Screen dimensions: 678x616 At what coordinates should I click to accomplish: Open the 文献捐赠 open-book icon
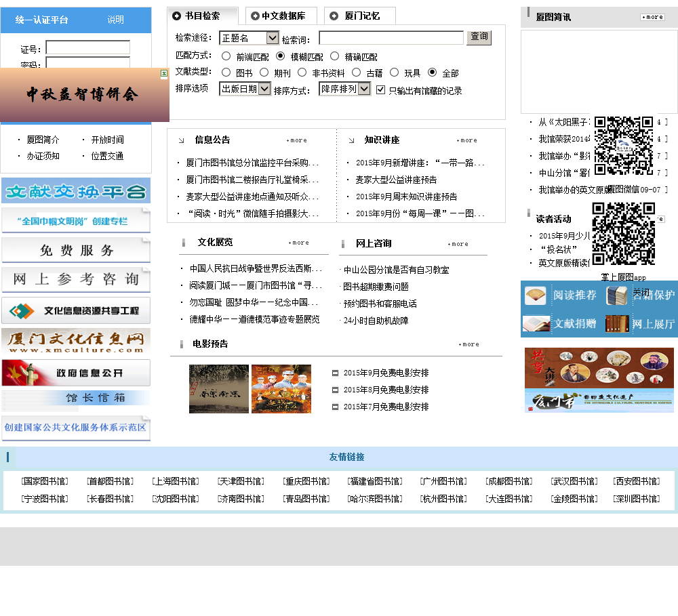click(x=536, y=323)
